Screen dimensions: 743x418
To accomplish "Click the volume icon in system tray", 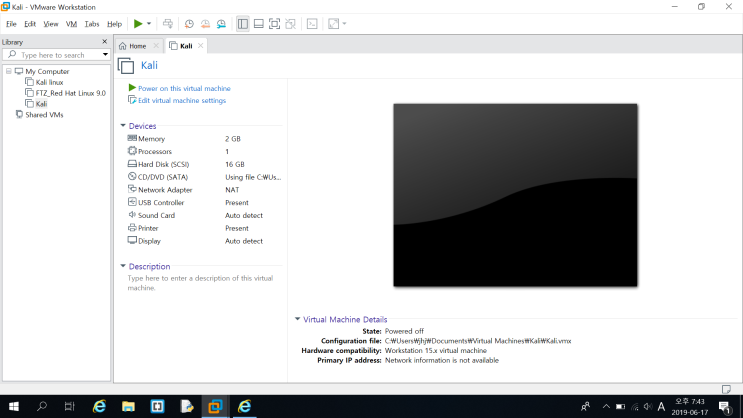I will click(x=648, y=406).
